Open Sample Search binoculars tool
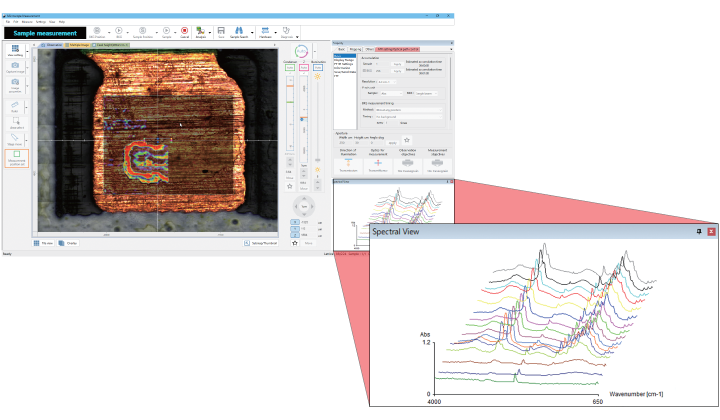720x420 pixels. pos(240,32)
